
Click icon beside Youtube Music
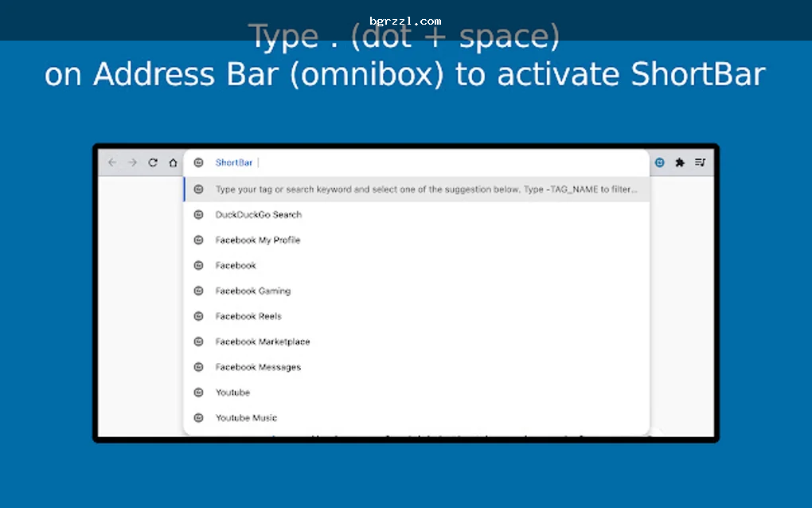(198, 417)
